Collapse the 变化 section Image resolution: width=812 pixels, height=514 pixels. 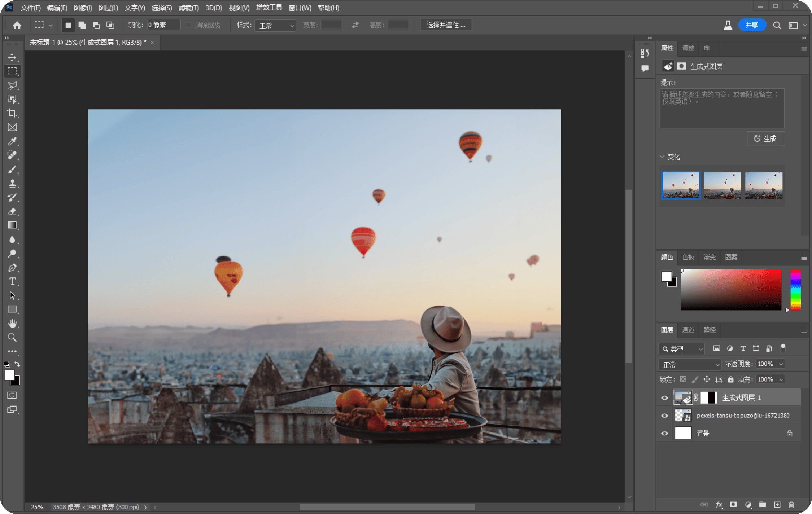point(662,157)
